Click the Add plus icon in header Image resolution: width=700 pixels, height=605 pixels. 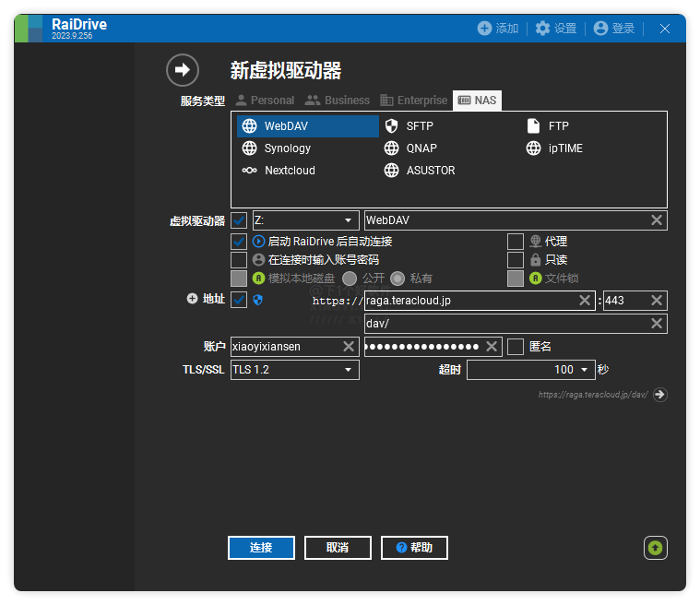tap(484, 29)
